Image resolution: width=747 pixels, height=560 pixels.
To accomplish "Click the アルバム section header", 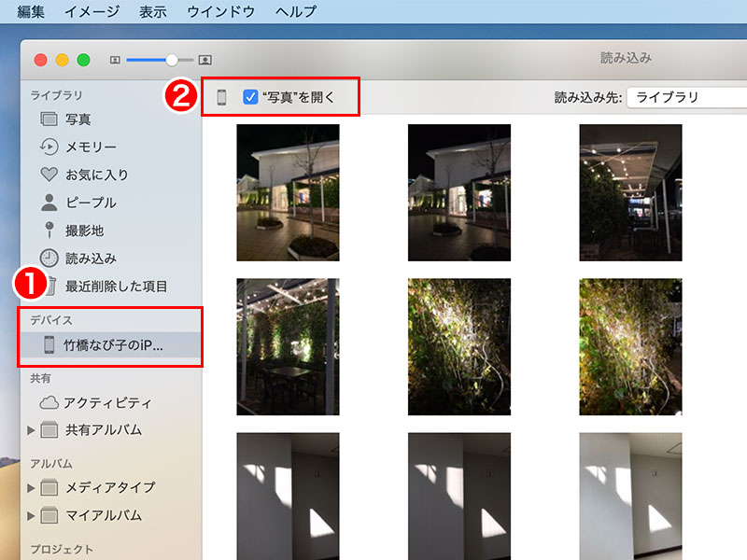I will [51, 464].
